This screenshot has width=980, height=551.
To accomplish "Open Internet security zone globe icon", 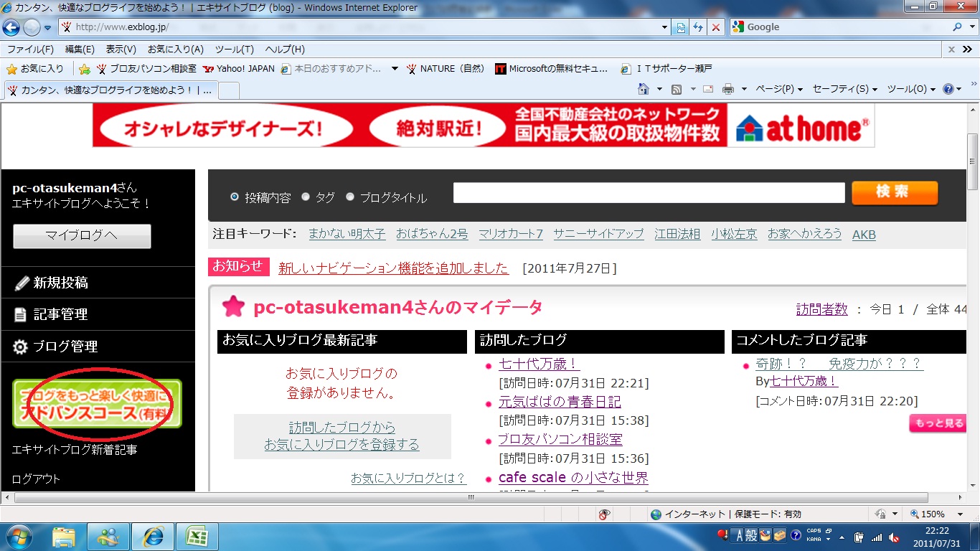I will [x=656, y=514].
